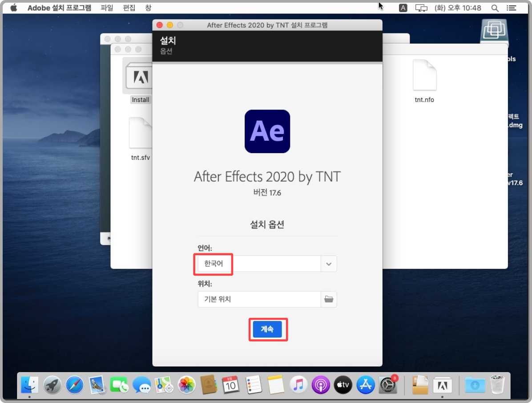The width and height of the screenshot is (532, 403).
Task: Open the Trash in Dock
Action: coord(497,384)
